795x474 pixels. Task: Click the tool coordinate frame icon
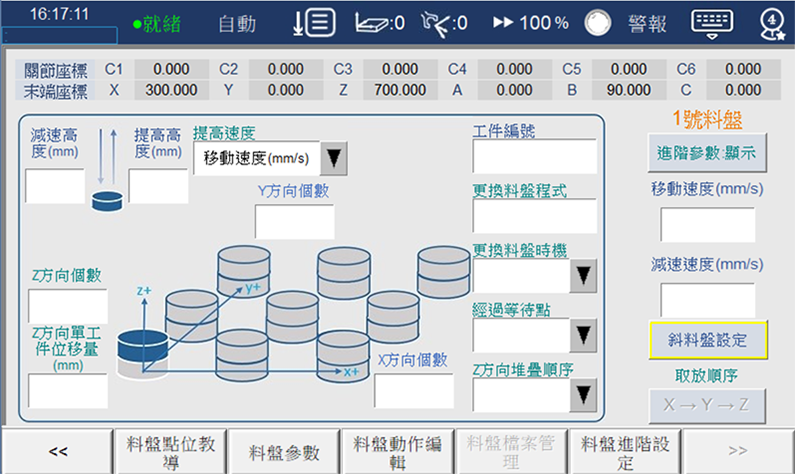point(444,24)
